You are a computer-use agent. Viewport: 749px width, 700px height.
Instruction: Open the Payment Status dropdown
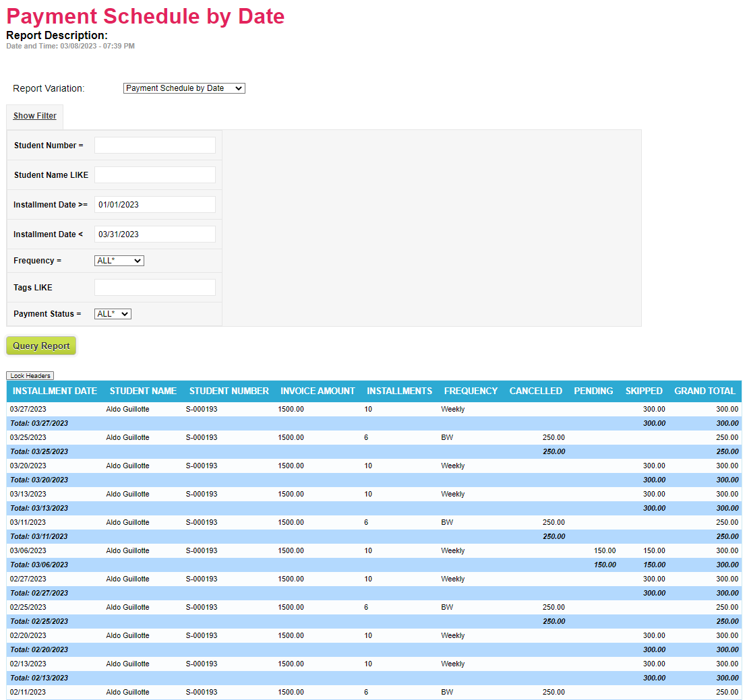tap(113, 314)
